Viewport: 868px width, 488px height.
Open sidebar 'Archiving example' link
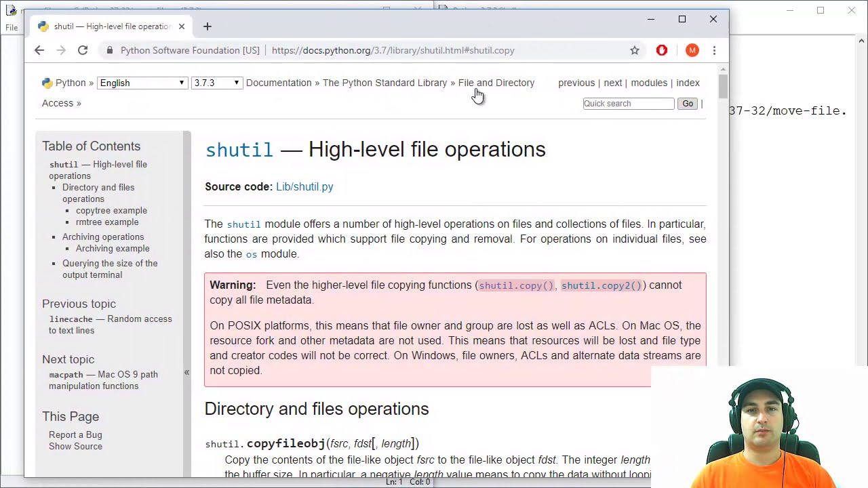[x=113, y=248]
